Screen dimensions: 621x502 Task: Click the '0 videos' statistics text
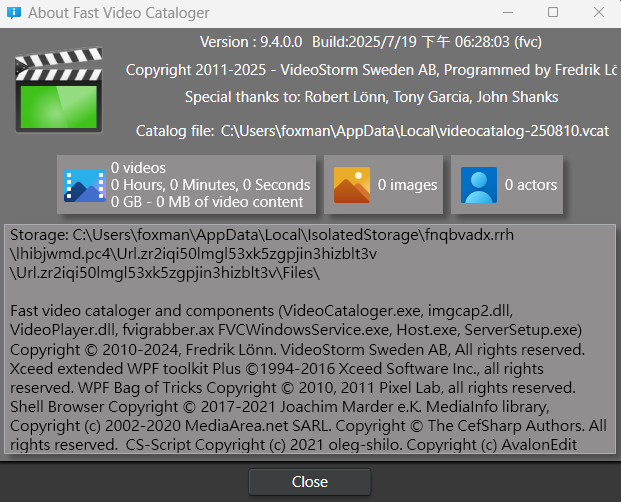[x=138, y=168]
